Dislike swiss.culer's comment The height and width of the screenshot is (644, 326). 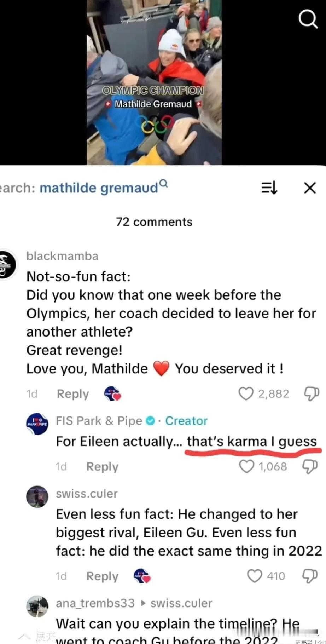tap(310, 576)
